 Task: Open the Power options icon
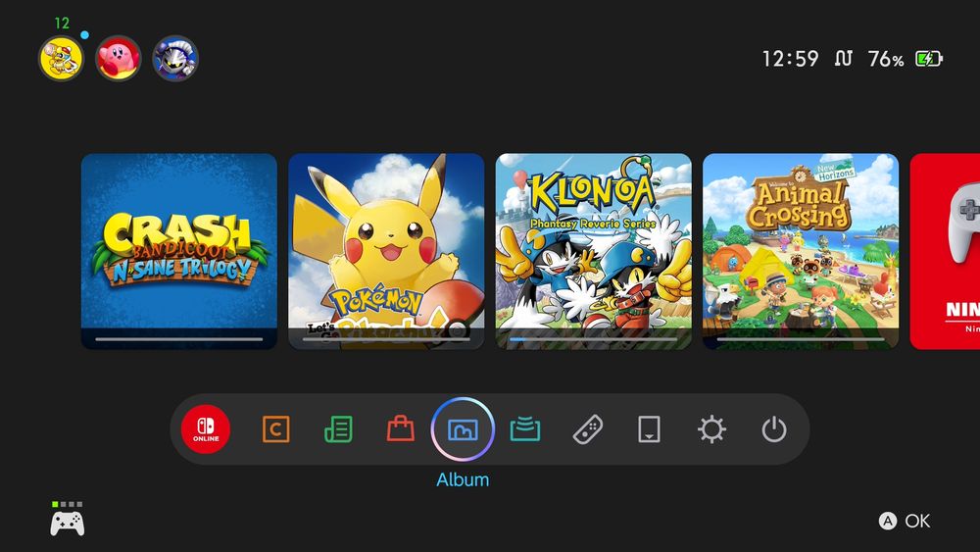(774, 429)
